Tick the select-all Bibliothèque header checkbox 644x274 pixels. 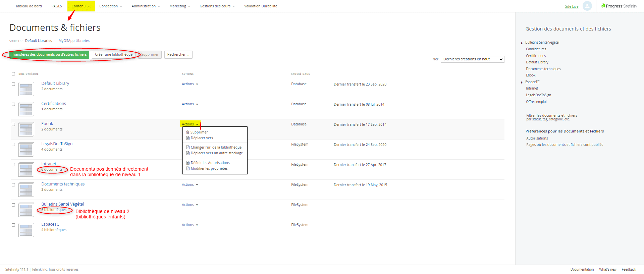[x=13, y=74]
